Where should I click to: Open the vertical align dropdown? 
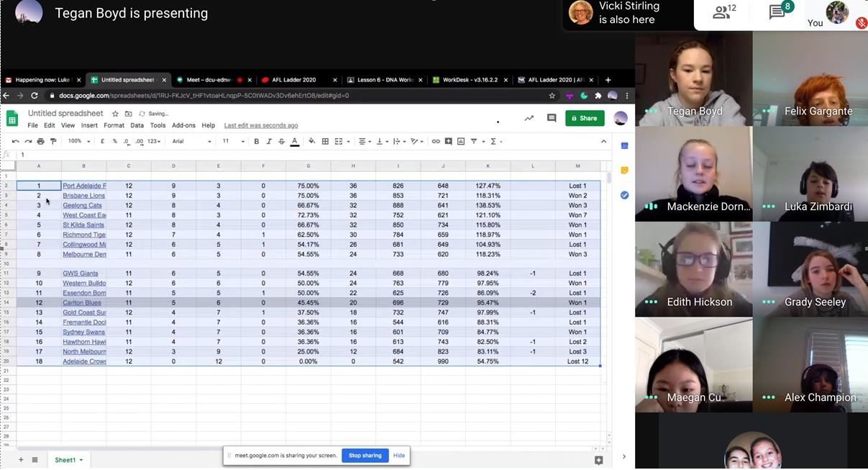(x=382, y=141)
